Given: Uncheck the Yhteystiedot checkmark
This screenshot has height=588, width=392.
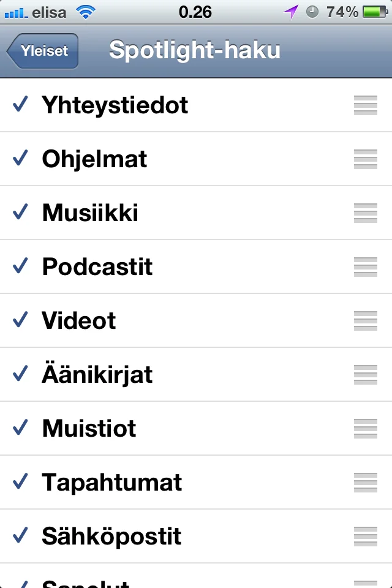Looking at the screenshot, I should (21, 105).
